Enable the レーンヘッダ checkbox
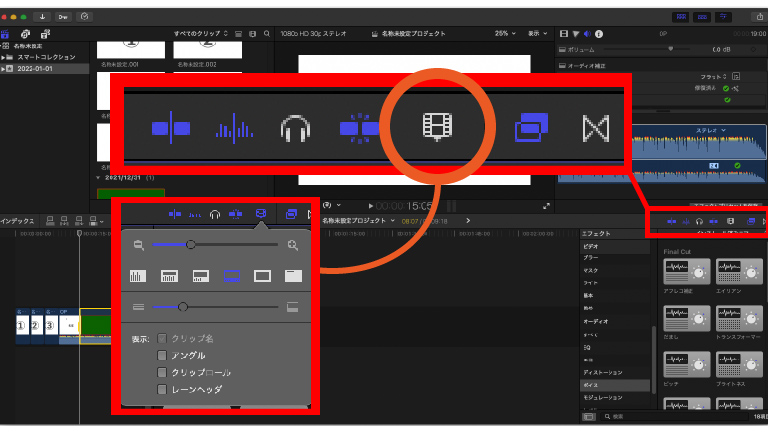768x432 pixels. pos(162,389)
